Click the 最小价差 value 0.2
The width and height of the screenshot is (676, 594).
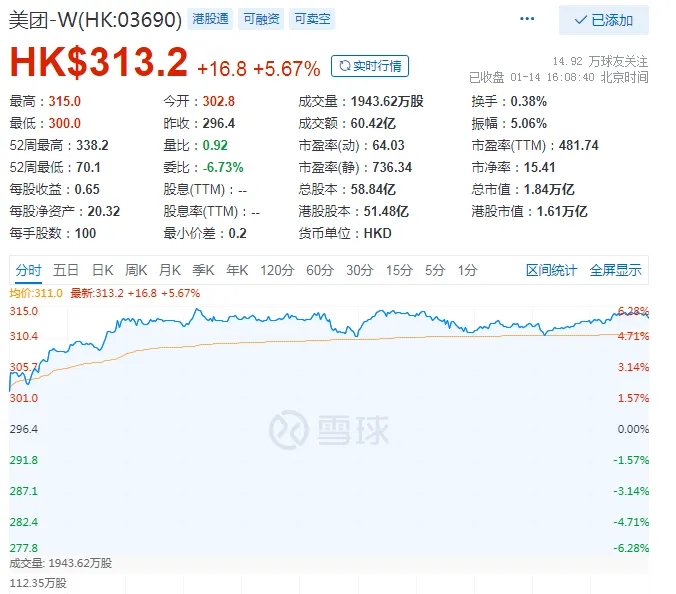[237, 233]
